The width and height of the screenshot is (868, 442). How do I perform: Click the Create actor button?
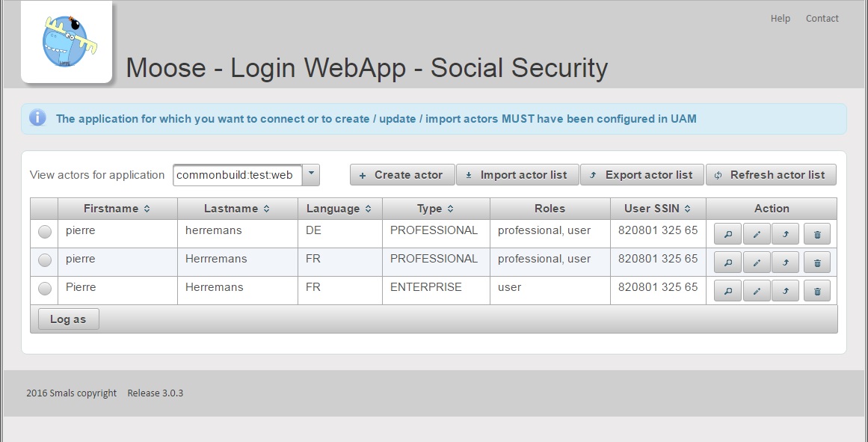coord(401,175)
